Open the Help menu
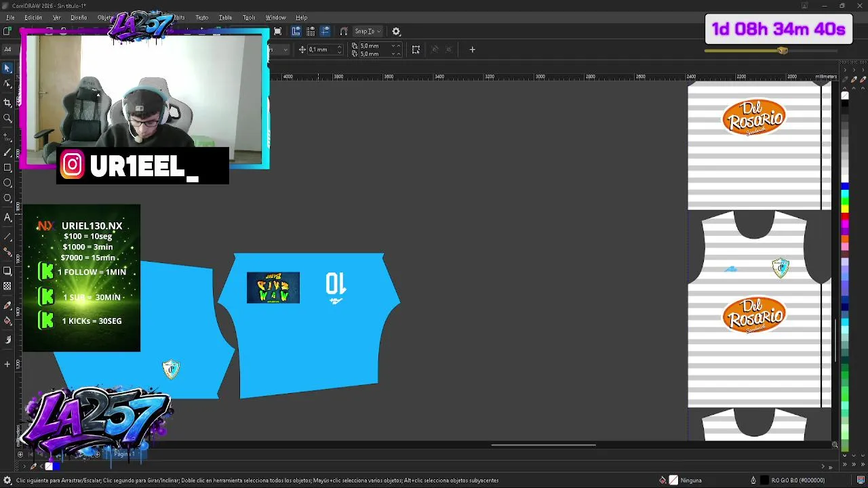The image size is (868, 488). (x=301, y=18)
